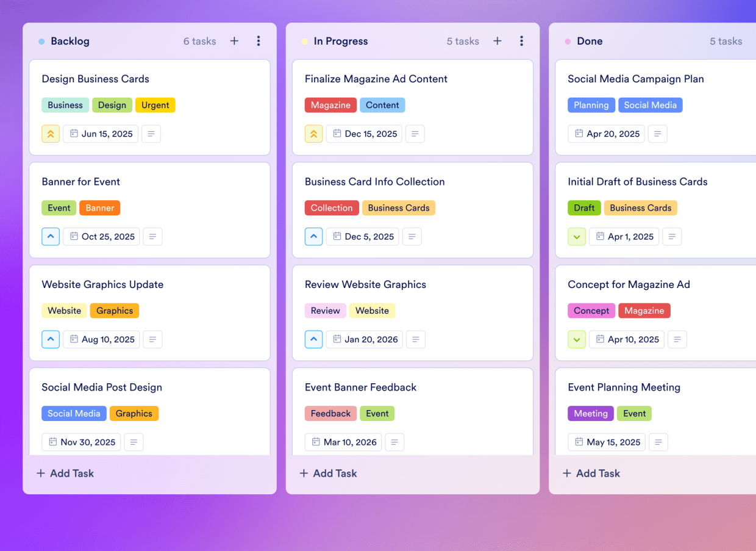Open the Event Planning Meeting task title
The height and width of the screenshot is (551, 756).
pyautogui.click(x=624, y=387)
